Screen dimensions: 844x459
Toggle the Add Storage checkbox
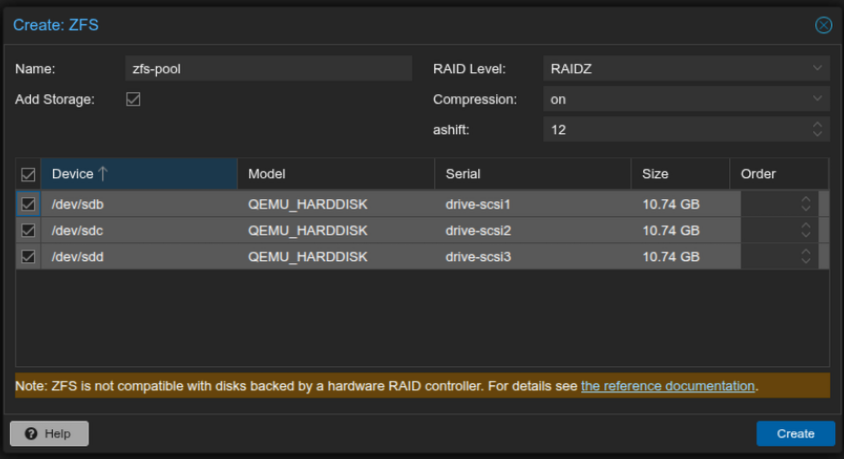[133, 99]
